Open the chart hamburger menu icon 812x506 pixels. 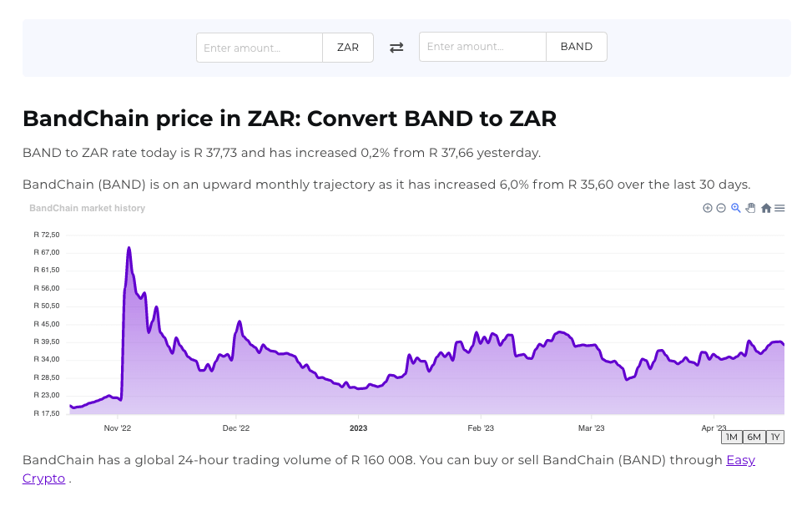pyautogui.click(x=779, y=208)
